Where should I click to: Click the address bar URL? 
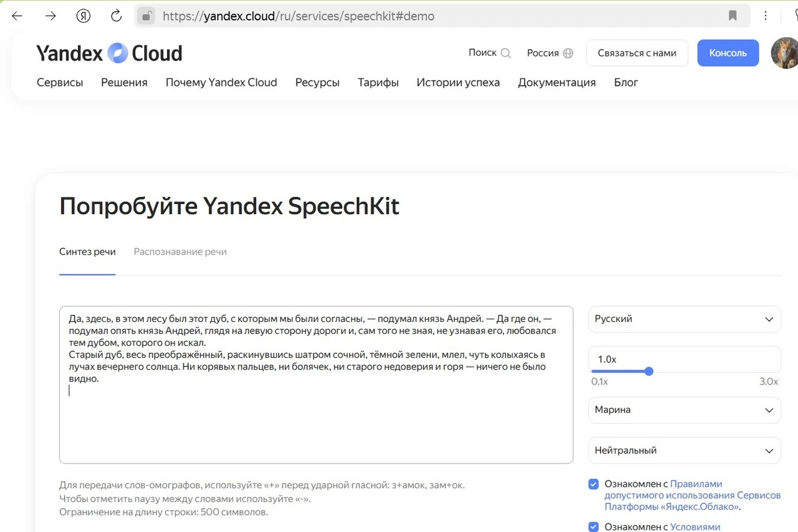click(x=299, y=16)
